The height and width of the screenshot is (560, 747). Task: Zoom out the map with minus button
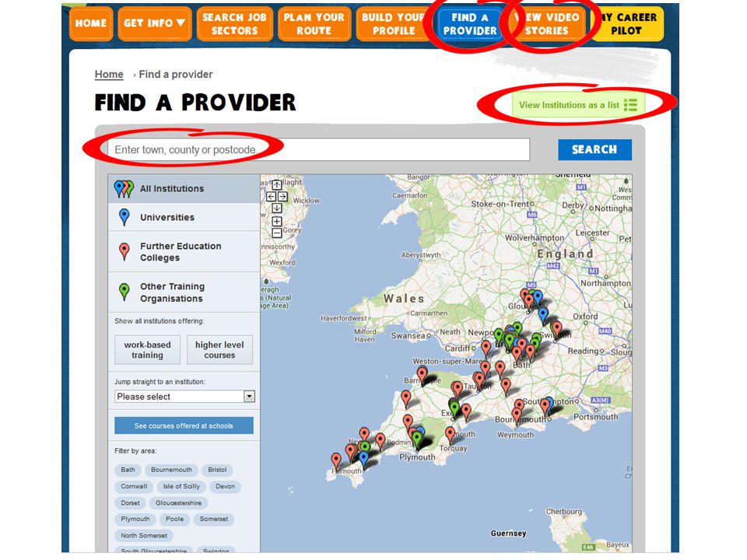277,233
